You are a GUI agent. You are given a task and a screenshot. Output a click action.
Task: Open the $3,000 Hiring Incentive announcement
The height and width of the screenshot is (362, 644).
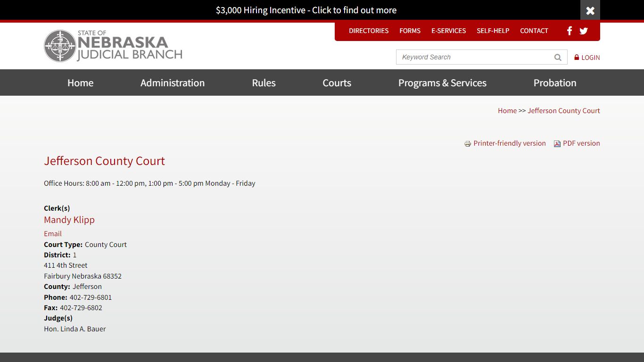[306, 10]
